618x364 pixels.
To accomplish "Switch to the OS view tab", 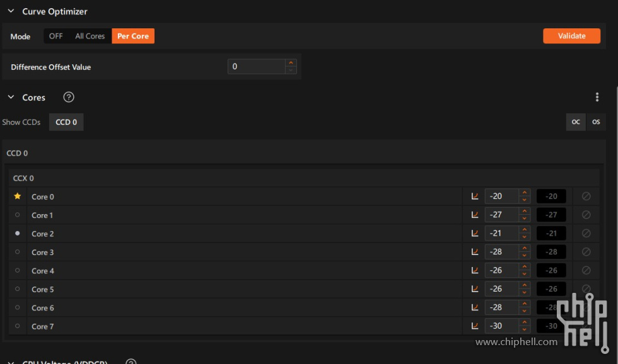I will point(596,122).
